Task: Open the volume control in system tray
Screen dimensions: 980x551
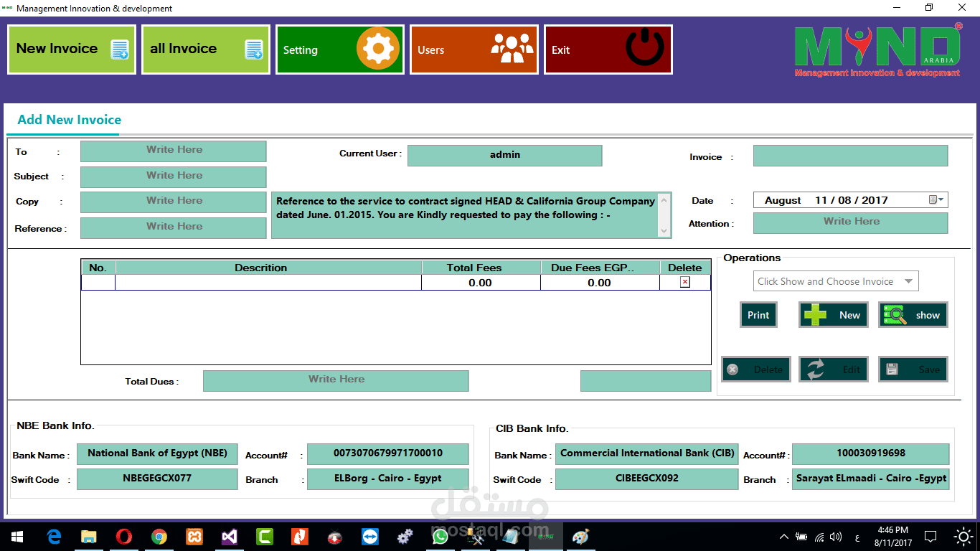Action: [836, 537]
